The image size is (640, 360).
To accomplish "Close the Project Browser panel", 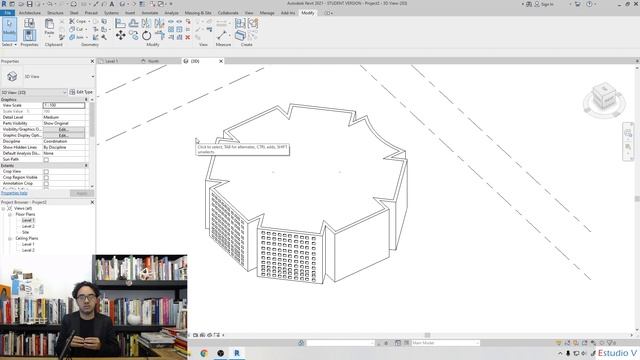I will [92, 202].
